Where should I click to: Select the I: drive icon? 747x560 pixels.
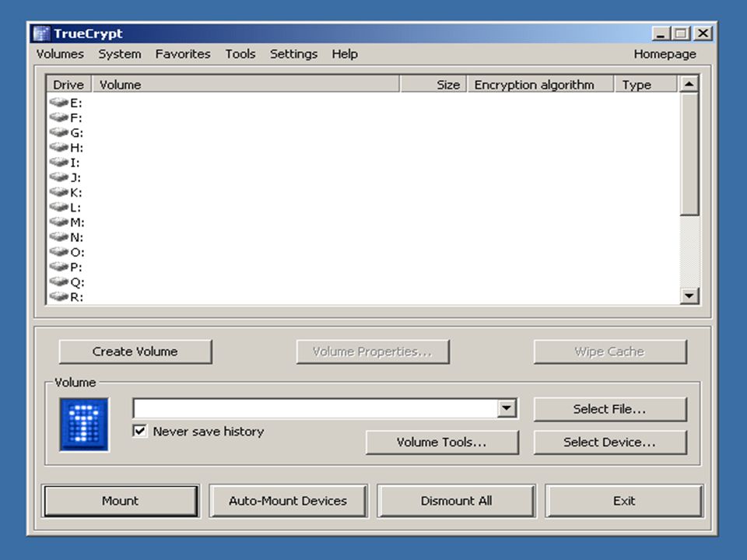click(x=59, y=163)
